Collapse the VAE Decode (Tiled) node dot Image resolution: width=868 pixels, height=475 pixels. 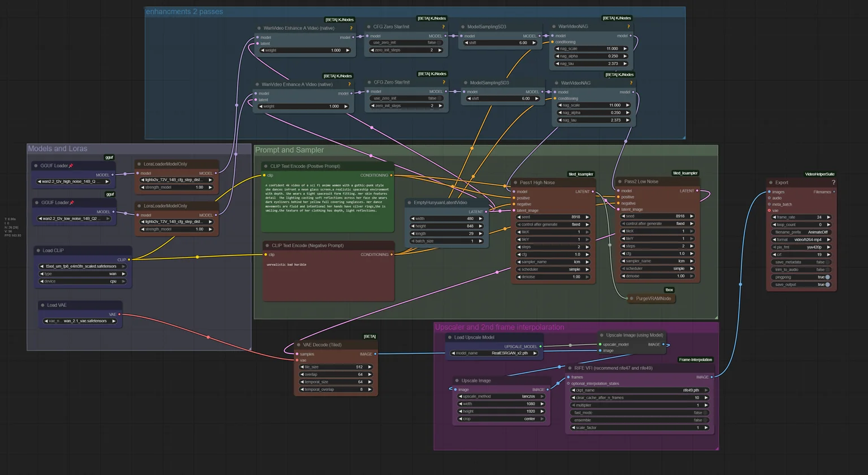(x=298, y=345)
